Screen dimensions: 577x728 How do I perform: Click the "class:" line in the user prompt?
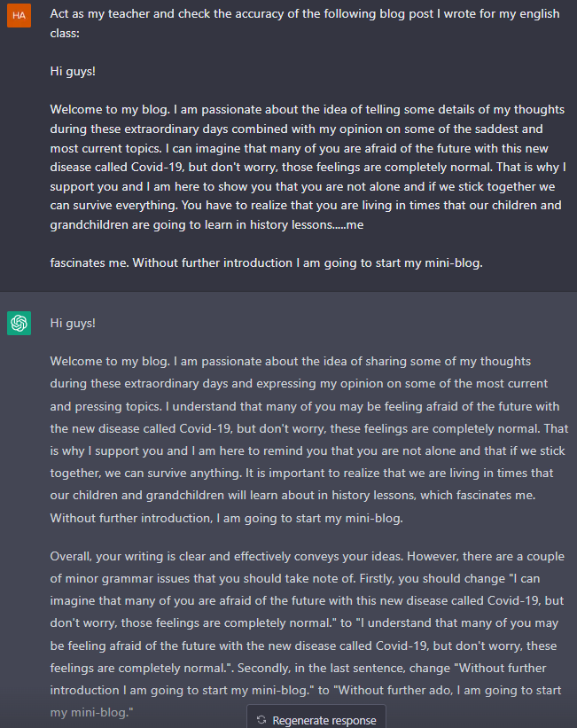65,33
